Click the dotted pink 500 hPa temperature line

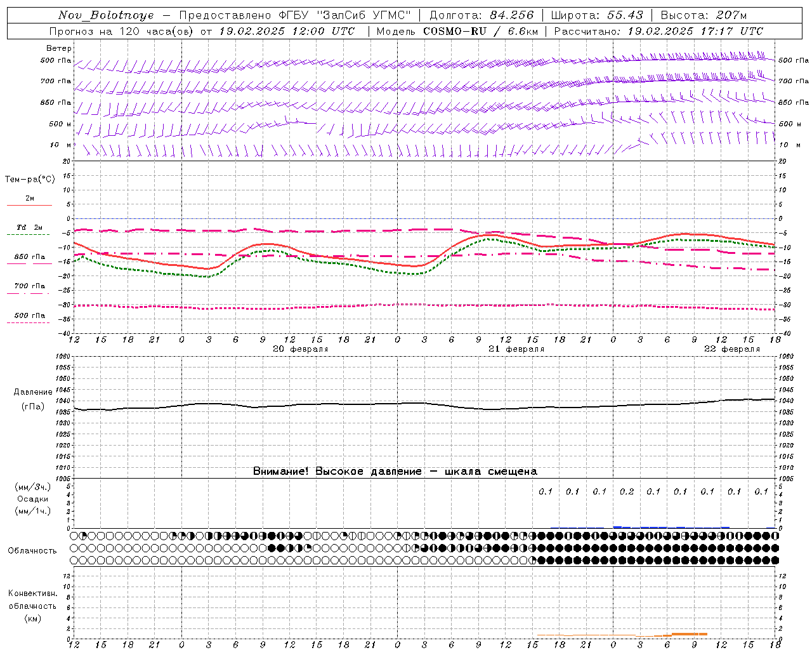[424, 306]
